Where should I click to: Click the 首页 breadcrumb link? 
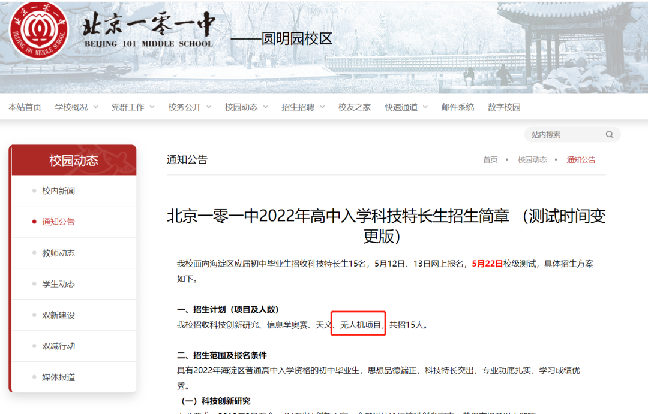(x=490, y=159)
